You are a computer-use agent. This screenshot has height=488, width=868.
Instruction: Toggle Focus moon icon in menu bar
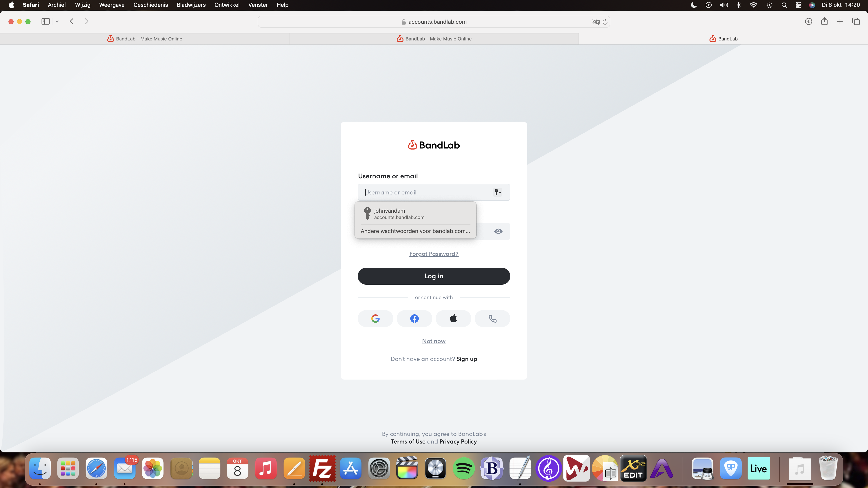pos(693,5)
